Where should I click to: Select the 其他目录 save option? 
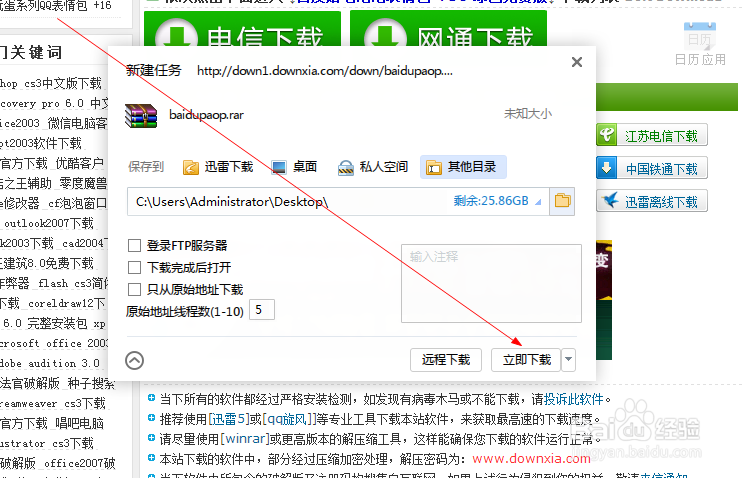[x=463, y=167]
